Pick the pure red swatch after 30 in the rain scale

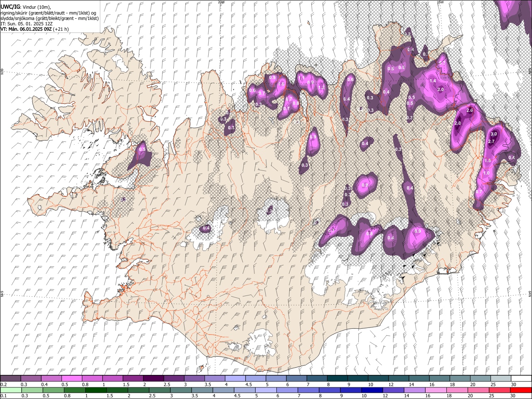coord(521,390)
